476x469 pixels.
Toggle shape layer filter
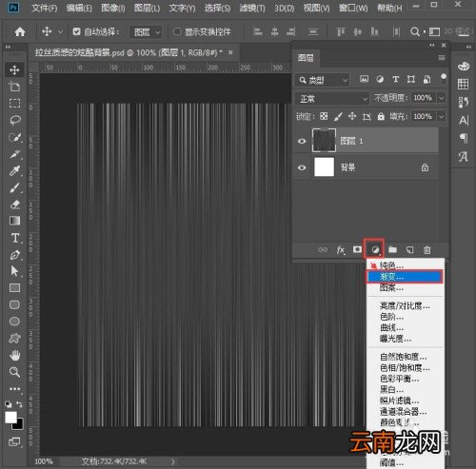pyautogui.click(x=411, y=79)
